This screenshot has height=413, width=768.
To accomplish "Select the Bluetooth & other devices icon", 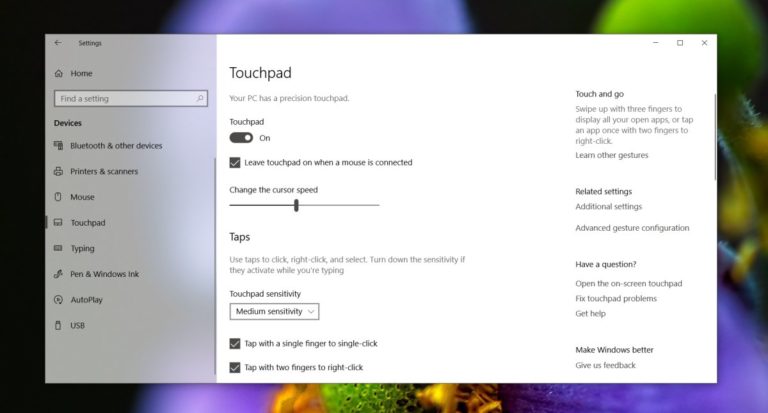I will tap(58, 146).
